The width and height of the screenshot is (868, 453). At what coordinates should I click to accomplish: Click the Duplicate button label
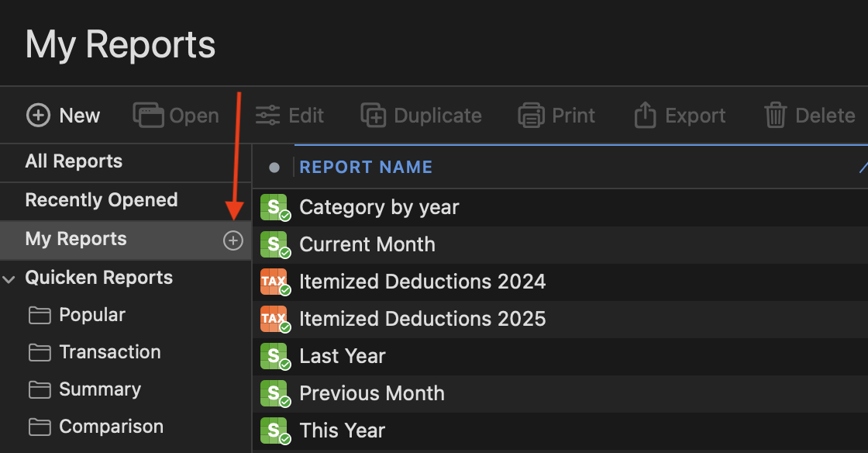pos(437,116)
